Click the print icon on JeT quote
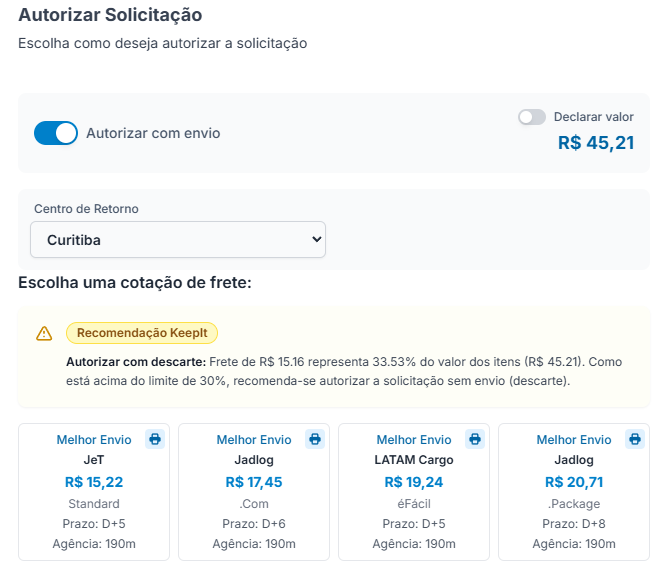664x565 pixels. (154, 439)
